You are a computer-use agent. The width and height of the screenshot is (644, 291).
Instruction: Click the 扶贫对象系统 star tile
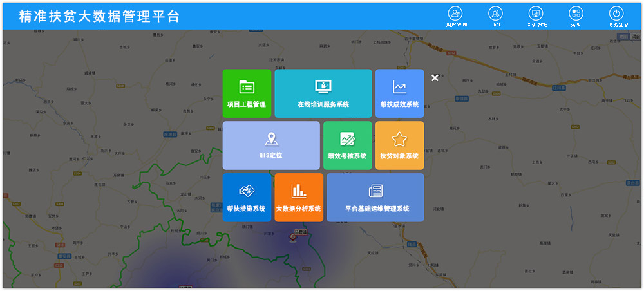tap(399, 145)
